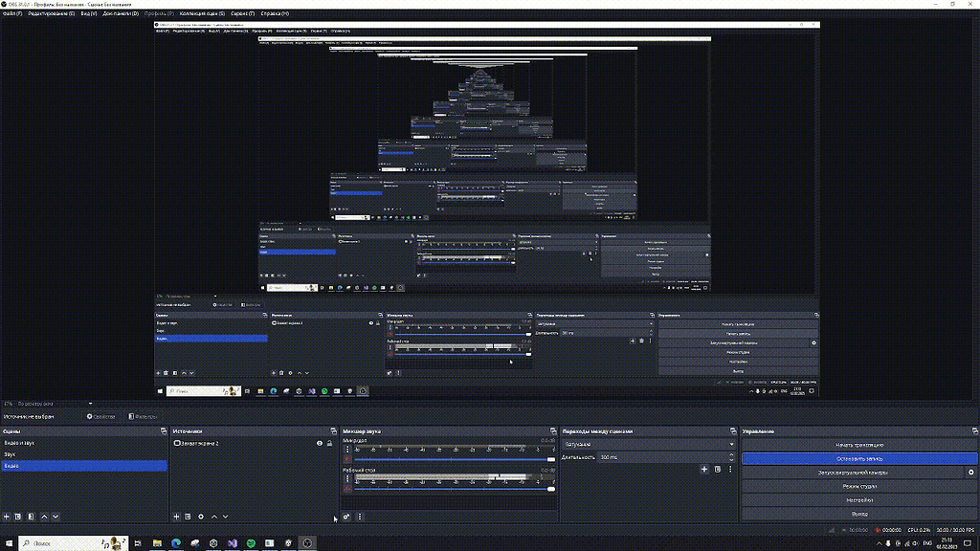Open advanced audio properties gear in mixer
Viewport: 980px width, 551px height.
[x=345, y=518]
